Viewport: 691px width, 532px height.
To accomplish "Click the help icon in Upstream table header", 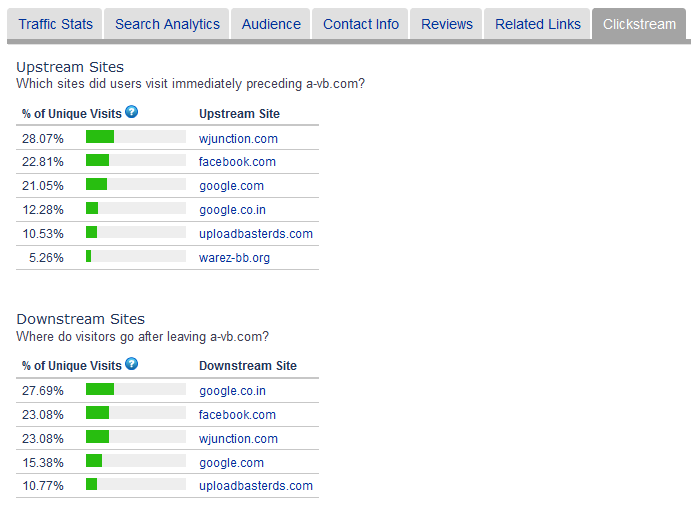I will point(131,112).
